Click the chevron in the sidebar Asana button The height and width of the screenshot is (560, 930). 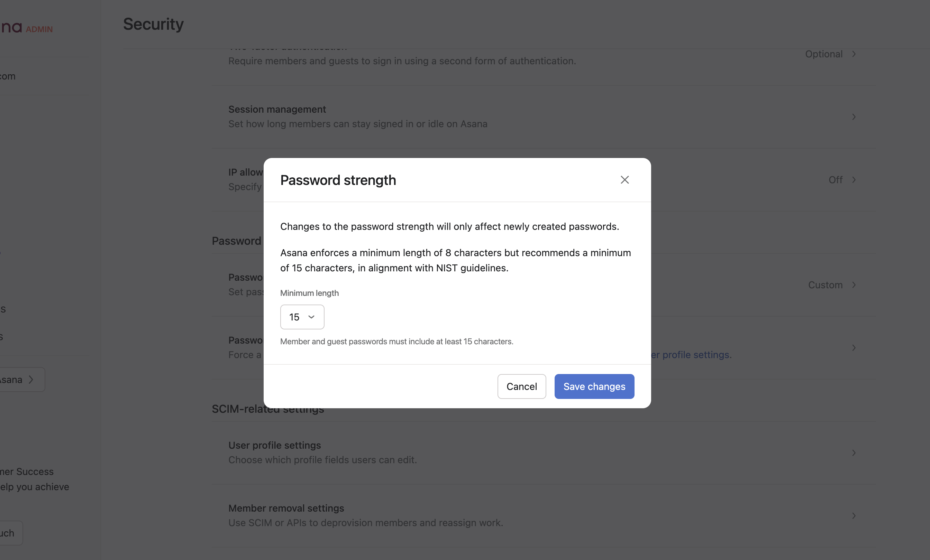31,379
